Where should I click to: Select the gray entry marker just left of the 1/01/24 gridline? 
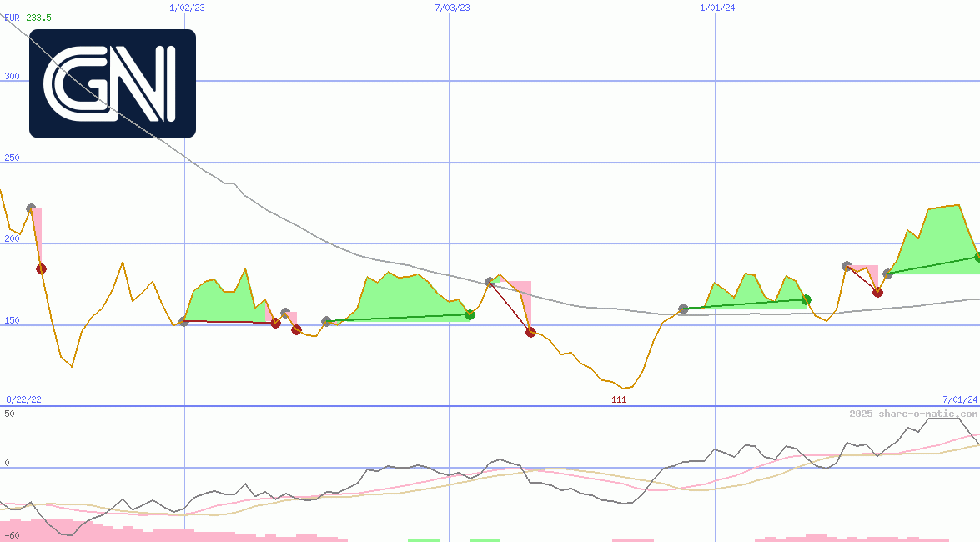(683, 309)
